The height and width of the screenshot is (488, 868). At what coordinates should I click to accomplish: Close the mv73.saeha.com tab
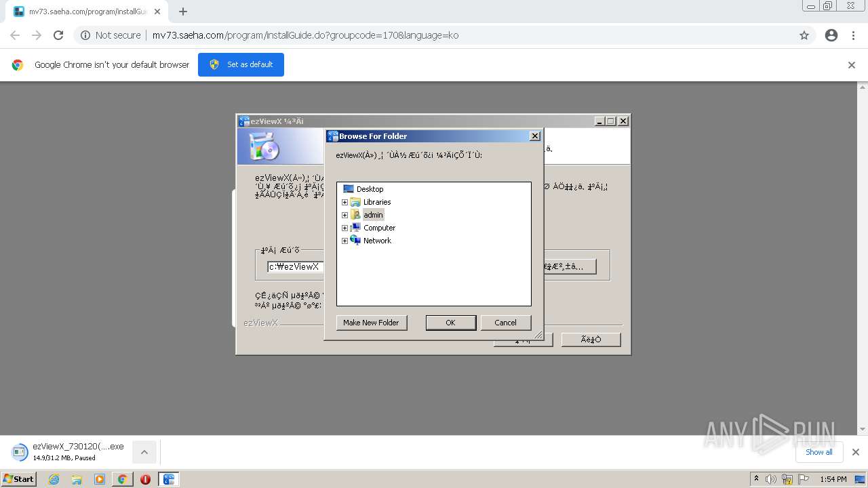pyautogui.click(x=157, y=12)
